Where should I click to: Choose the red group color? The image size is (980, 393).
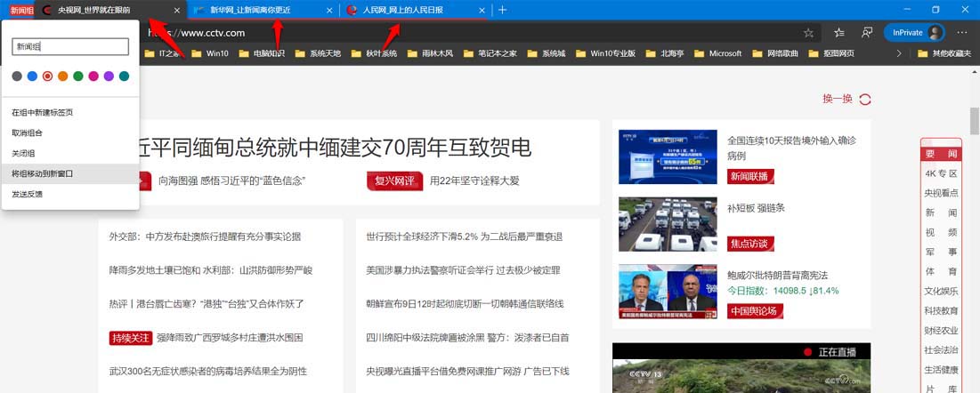[x=47, y=76]
